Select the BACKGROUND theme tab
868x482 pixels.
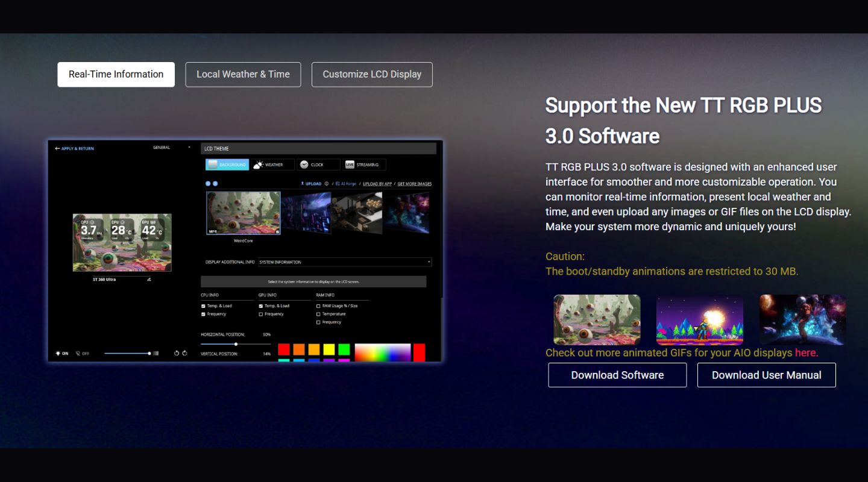click(x=227, y=164)
